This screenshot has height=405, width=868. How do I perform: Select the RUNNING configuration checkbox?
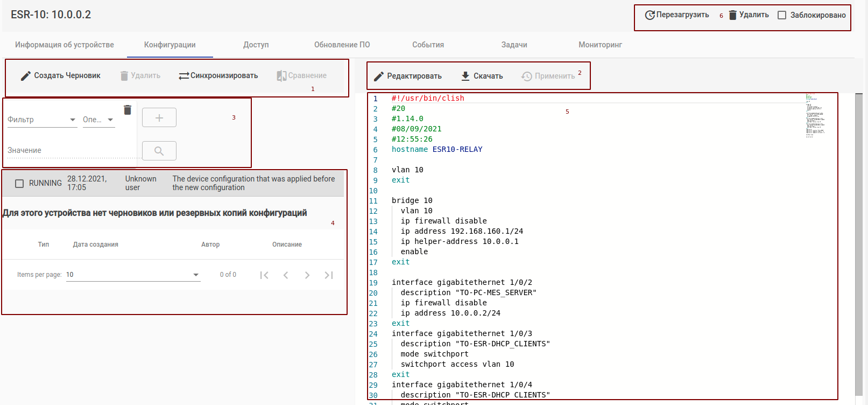(19, 184)
